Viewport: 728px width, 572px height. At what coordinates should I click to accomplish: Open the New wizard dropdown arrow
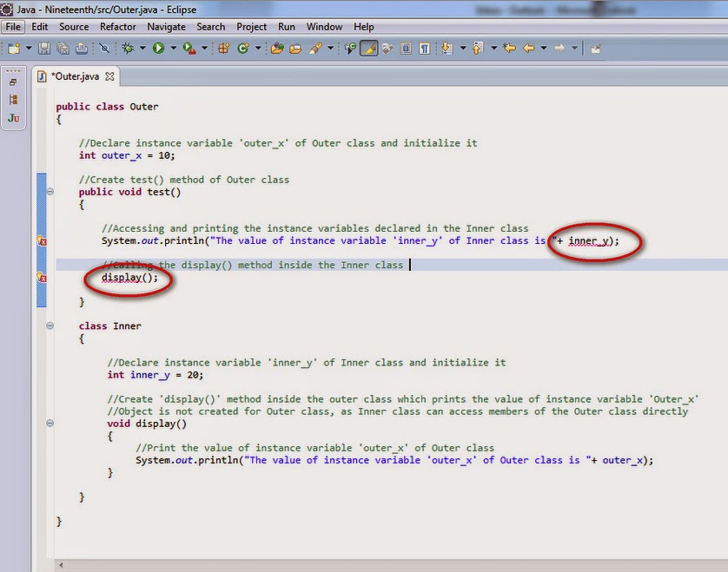[29, 48]
